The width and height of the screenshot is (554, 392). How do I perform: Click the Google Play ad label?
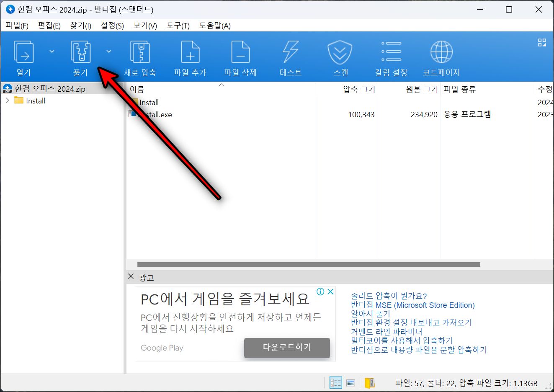[162, 348]
